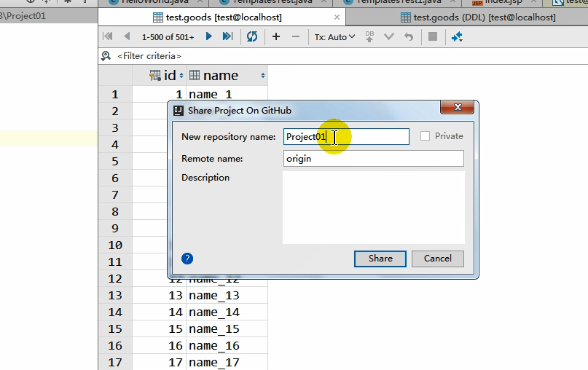Image resolution: width=588 pixels, height=370 pixels.
Task: Click the 1-500 of 501+ page indicator
Action: click(168, 37)
